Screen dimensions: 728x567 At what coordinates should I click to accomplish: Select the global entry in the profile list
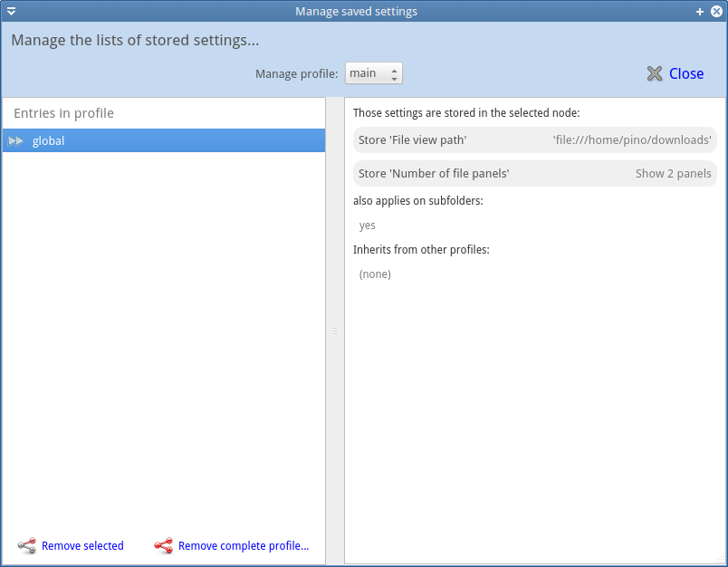[x=164, y=140]
